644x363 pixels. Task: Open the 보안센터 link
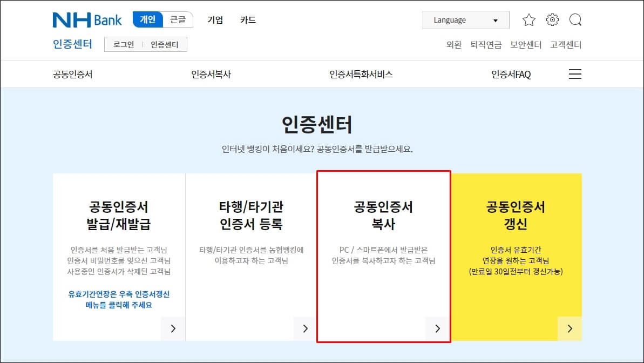[x=524, y=45]
